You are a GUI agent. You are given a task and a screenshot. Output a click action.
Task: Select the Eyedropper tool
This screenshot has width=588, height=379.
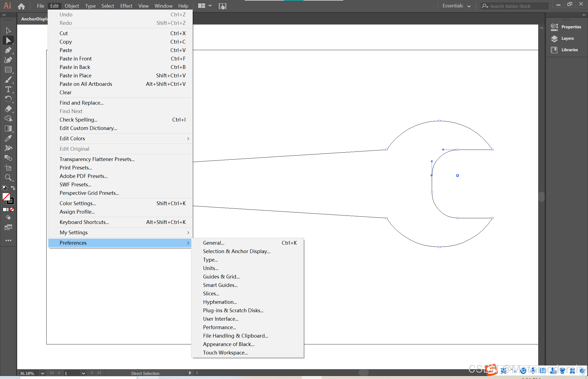click(8, 138)
